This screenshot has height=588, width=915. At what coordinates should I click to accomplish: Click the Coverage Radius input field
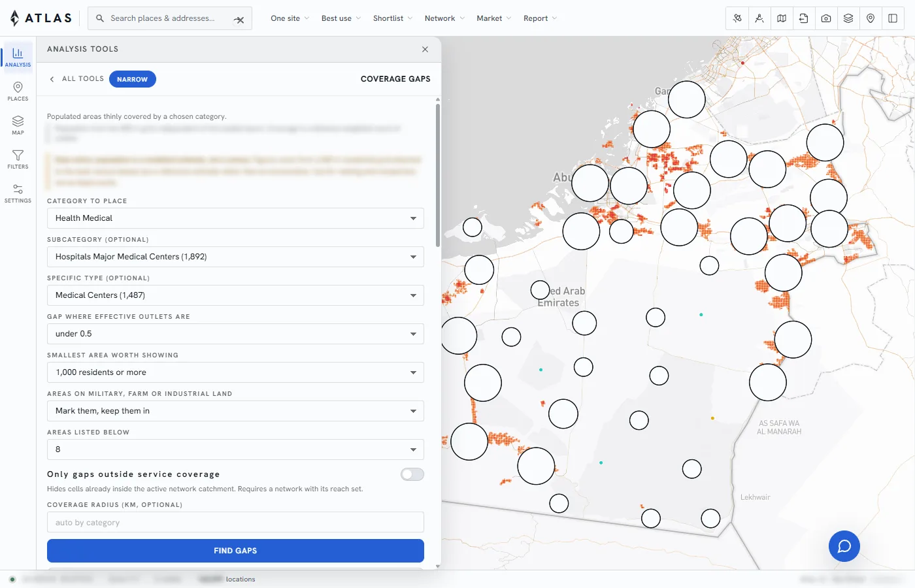click(235, 523)
